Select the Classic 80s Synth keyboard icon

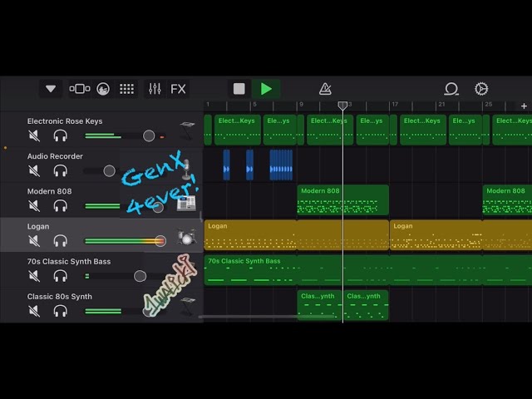[x=187, y=305]
